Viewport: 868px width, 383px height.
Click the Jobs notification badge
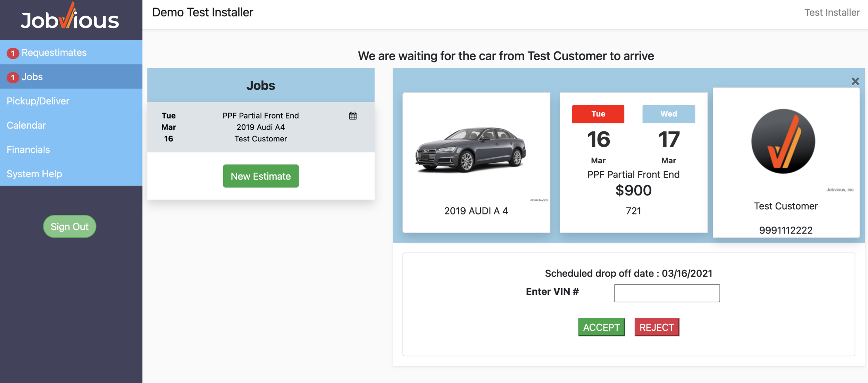[x=13, y=77]
